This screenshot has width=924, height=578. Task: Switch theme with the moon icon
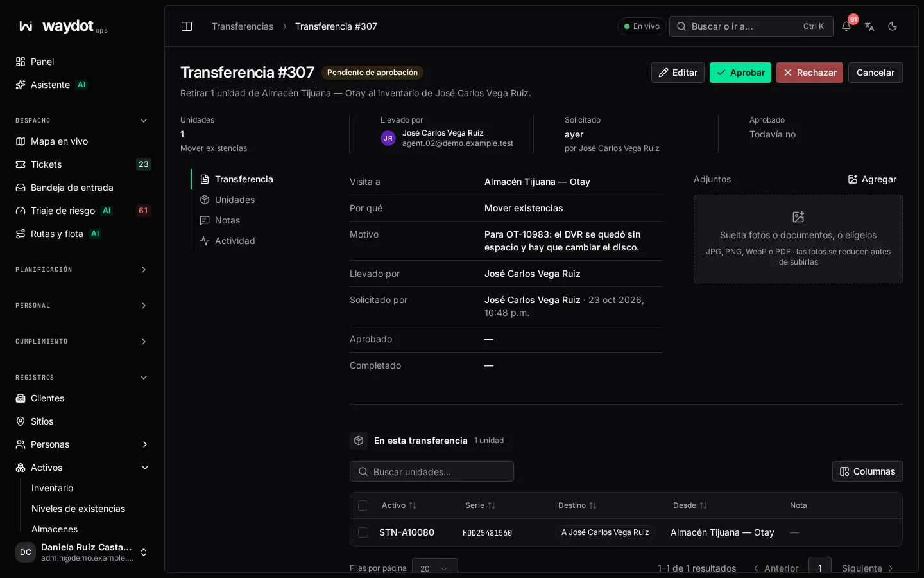click(x=893, y=26)
